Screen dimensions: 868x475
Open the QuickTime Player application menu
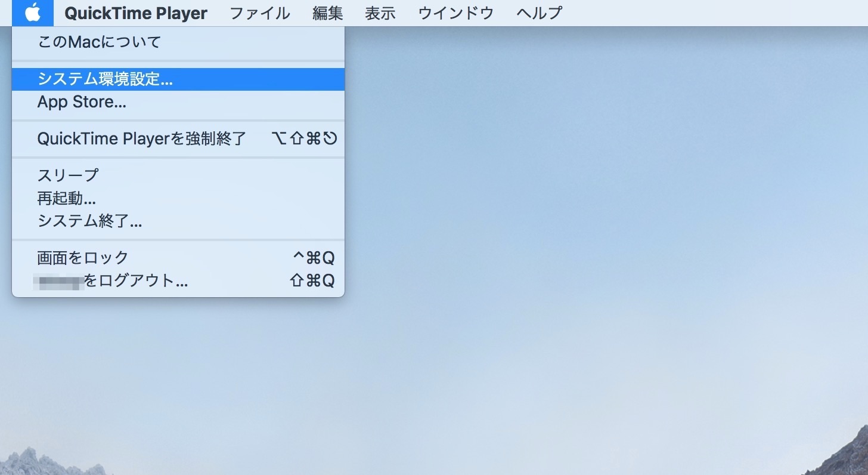[x=136, y=13]
